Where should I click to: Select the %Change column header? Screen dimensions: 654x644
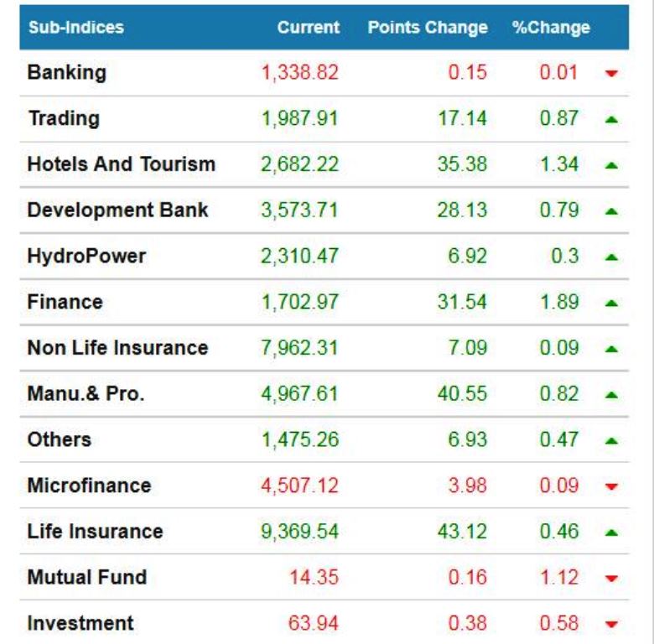[x=551, y=27]
